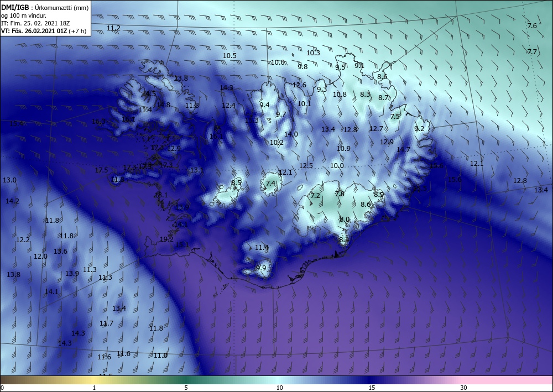Click the value "9.2" on the map

419,129
